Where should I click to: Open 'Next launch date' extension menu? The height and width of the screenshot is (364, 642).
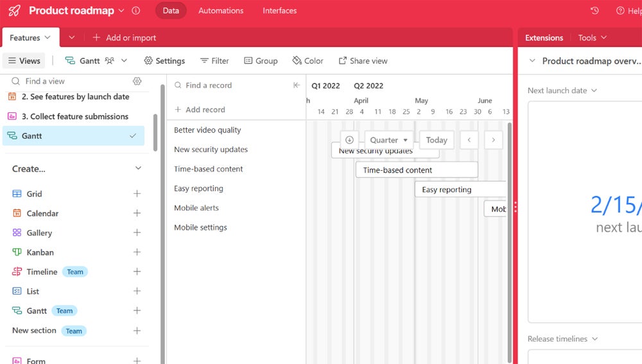(562, 91)
